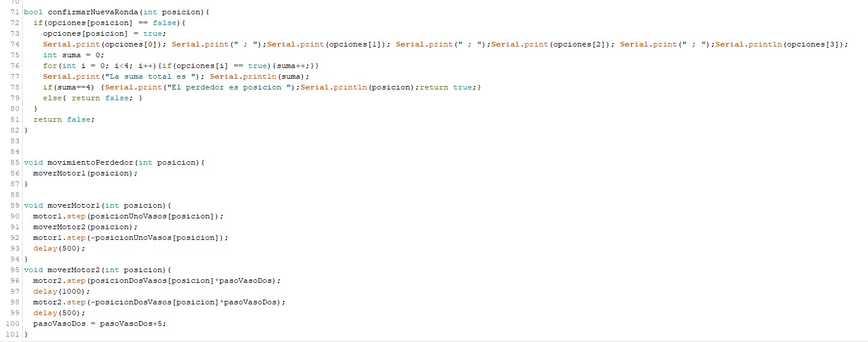Click the moverMotor1(posicion) call on line 86
The image size is (868, 342).
click(85, 173)
